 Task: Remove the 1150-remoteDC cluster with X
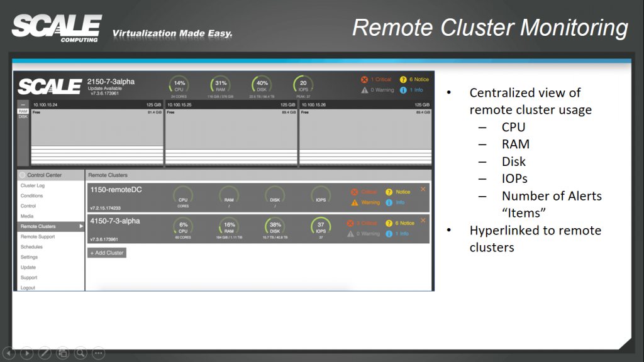pos(423,189)
